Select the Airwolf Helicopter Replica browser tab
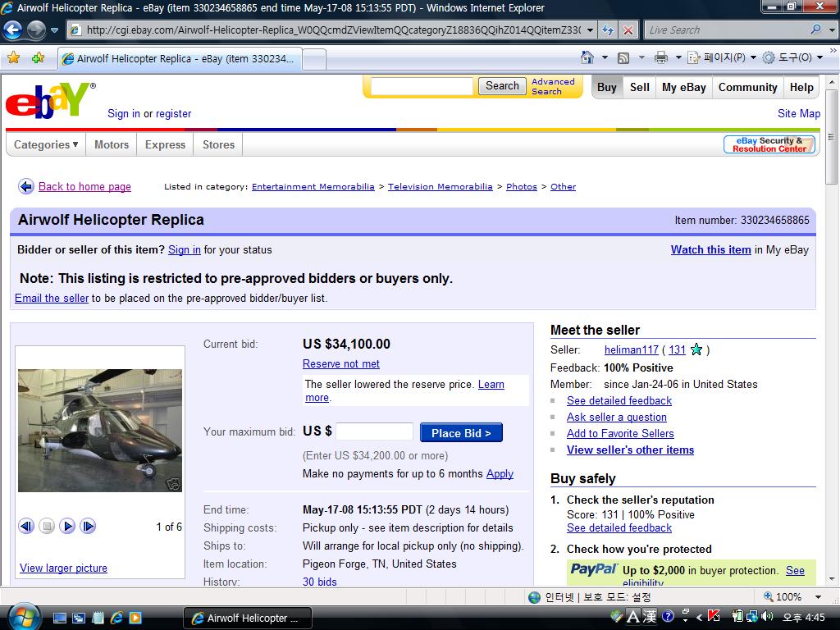 coord(180,59)
